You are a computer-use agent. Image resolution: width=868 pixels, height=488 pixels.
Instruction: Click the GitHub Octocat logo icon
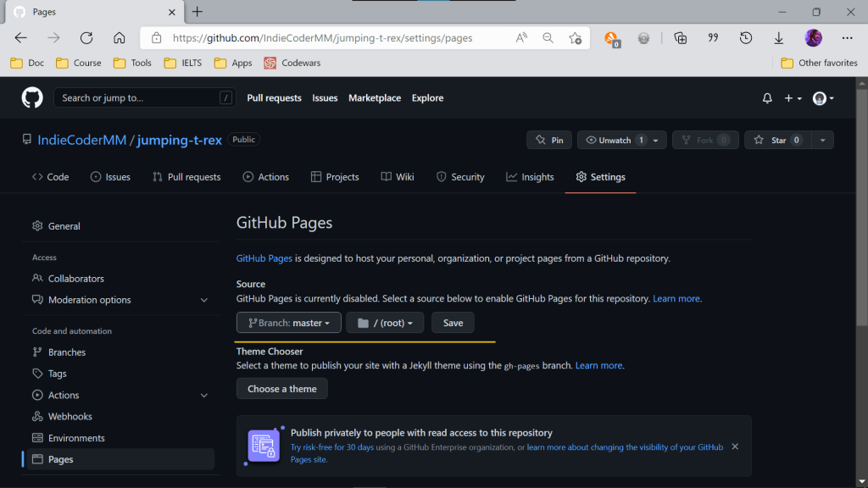click(32, 98)
